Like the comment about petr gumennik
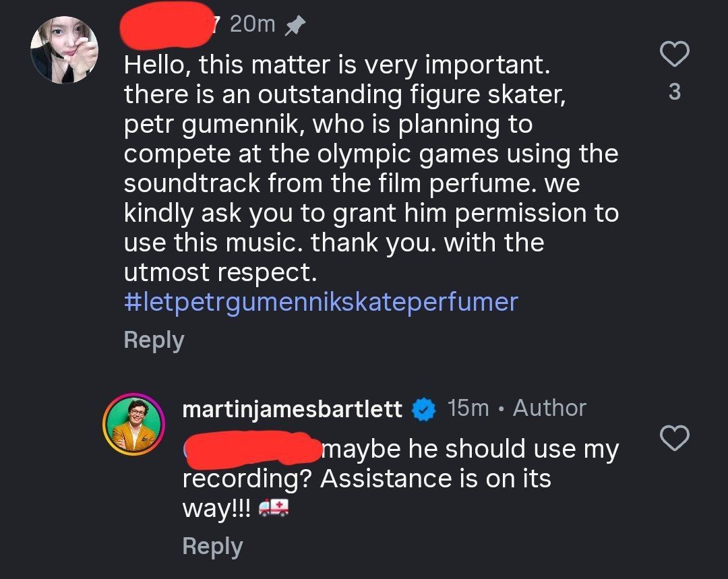This screenshot has width=728, height=579. 674,55
